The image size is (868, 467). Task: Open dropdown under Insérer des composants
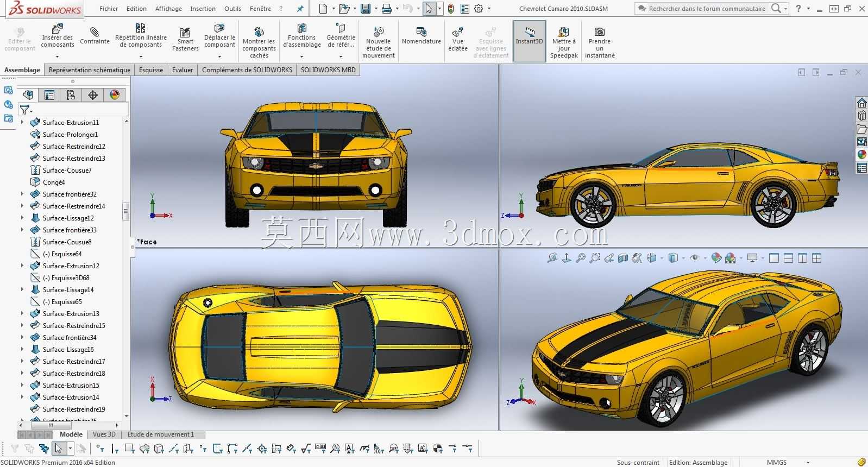(57, 56)
